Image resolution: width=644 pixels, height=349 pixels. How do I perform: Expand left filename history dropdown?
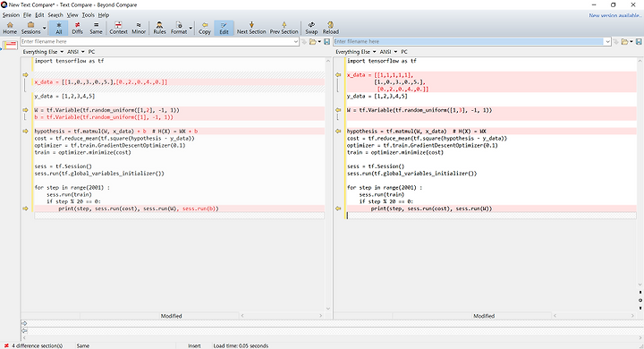[x=296, y=41]
